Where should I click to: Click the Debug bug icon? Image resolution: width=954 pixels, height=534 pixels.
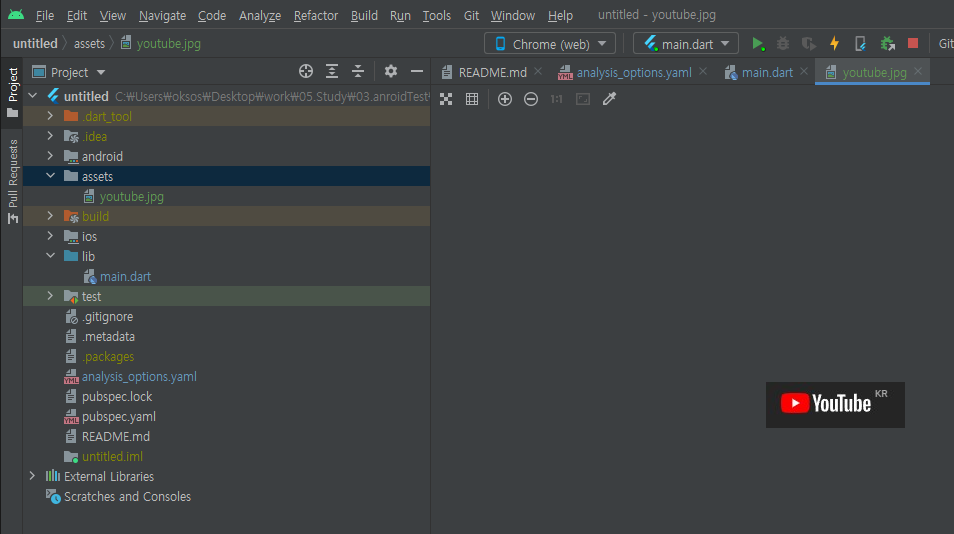[x=783, y=44]
